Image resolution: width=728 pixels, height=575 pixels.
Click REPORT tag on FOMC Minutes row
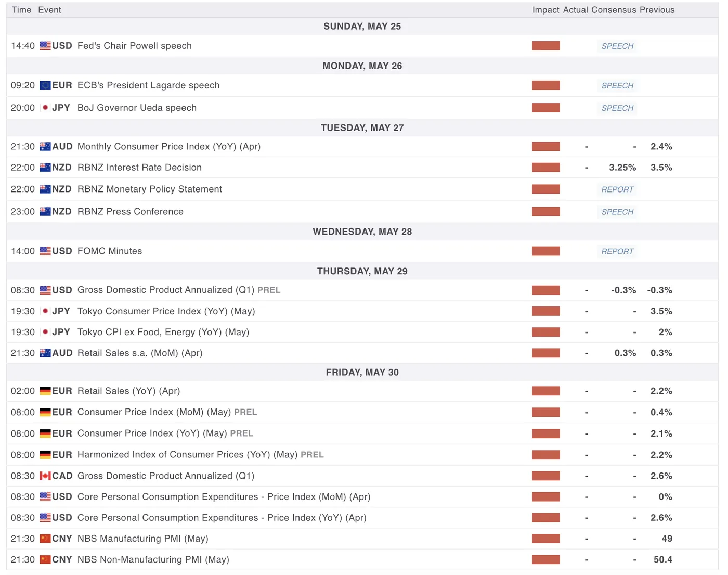click(x=617, y=252)
